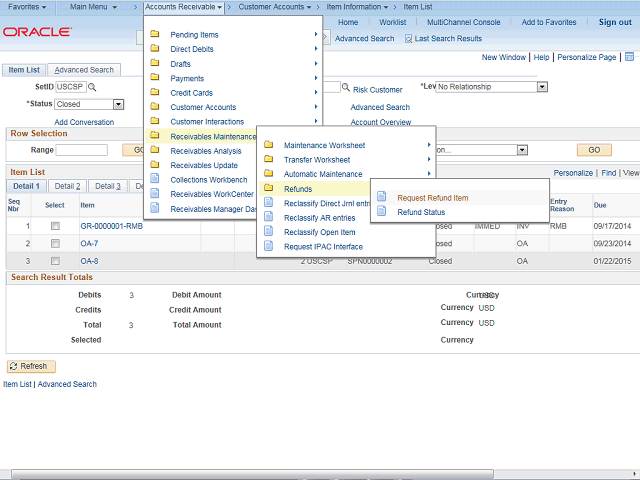Screen dimensions: 640x480
Task: Click the Refund Status page icon
Action: [x=381, y=212]
